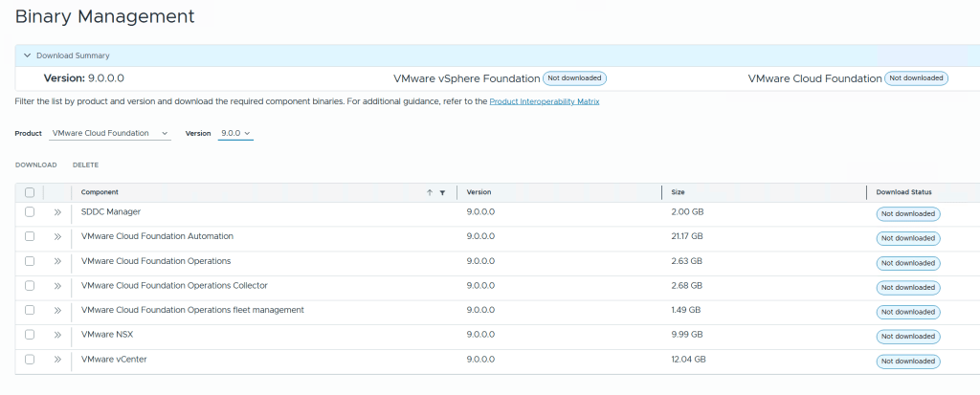This screenshot has width=980, height=395.
Task: Expand details for SDDC Manager row
Action: tap(57, 212)
